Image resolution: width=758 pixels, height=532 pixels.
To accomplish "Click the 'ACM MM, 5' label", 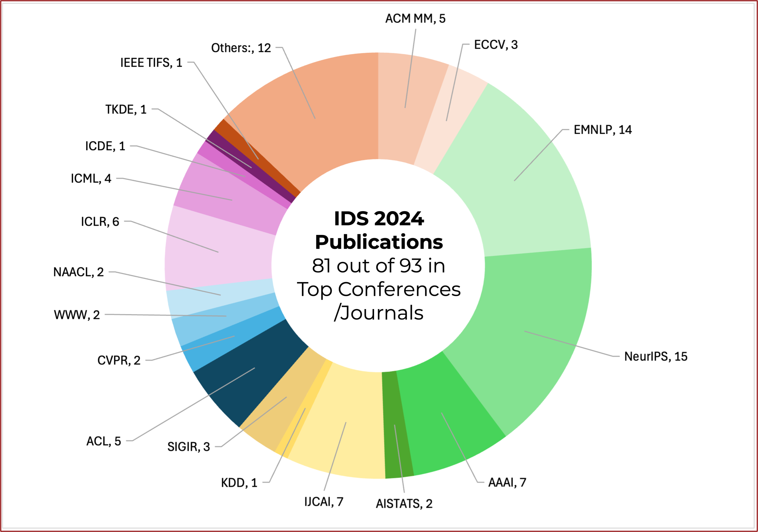I will click(415, 19).
